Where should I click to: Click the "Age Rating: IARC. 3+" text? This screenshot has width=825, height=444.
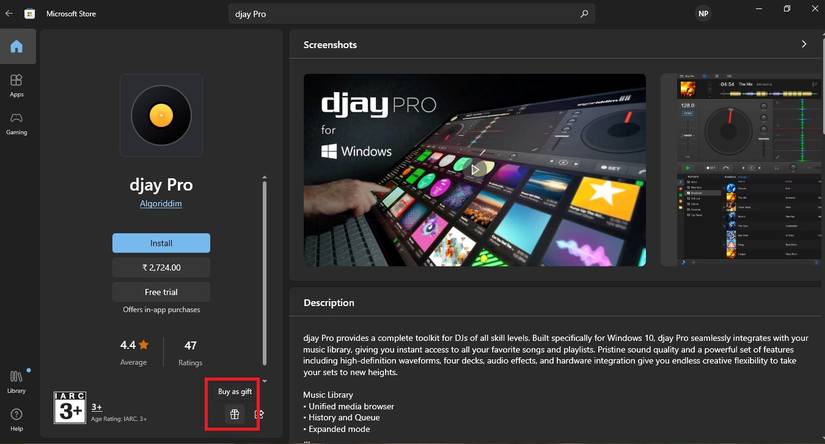point(119,419)
